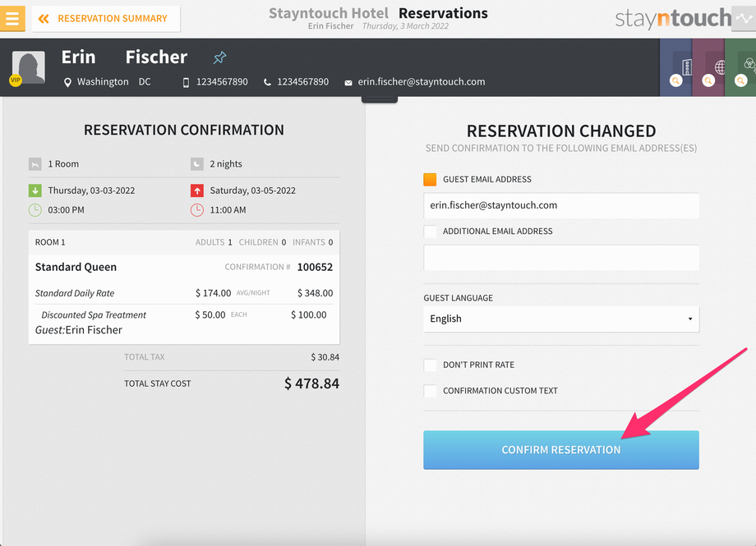Click the ROOM 1 header label
The image size is (756, 546).
(x=50, y=242)
